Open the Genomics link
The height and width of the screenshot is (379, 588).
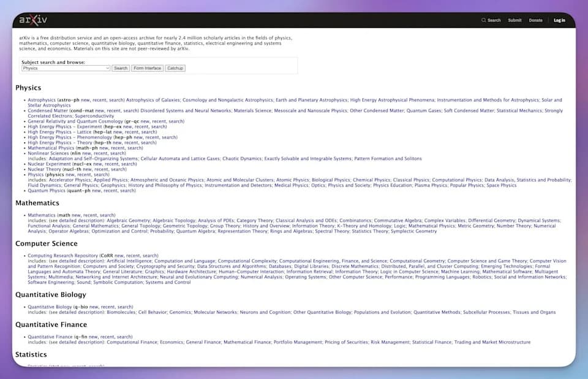click(x=180, y=312)
